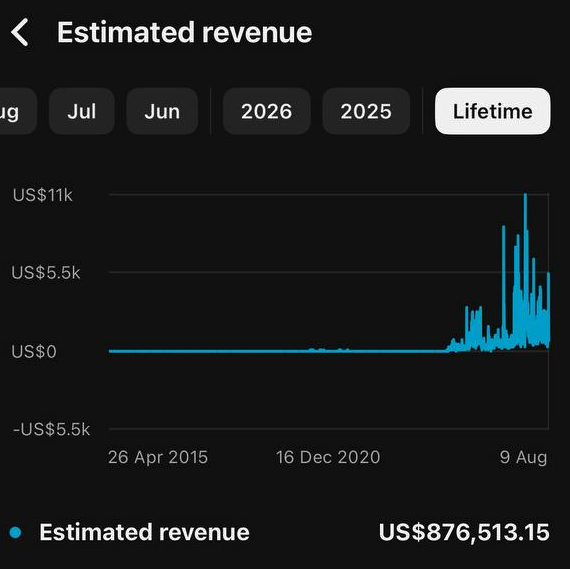Tap the back arrow icon
Image resolution: width=570 pixels, height=569 pixels.
[20, 32]
